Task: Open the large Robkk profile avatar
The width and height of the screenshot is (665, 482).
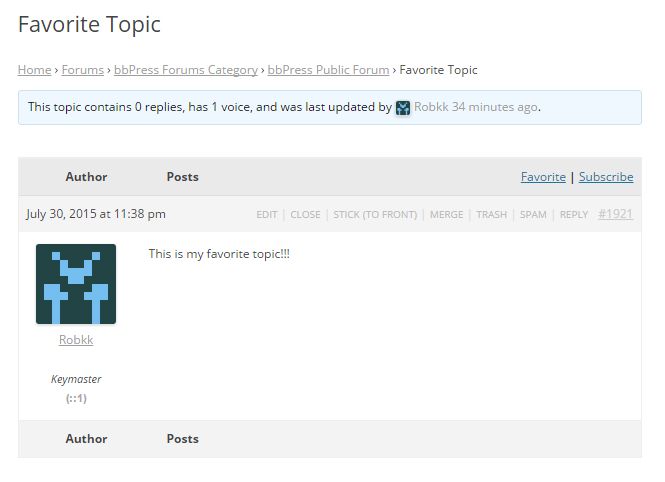Action: pos(76,284)
